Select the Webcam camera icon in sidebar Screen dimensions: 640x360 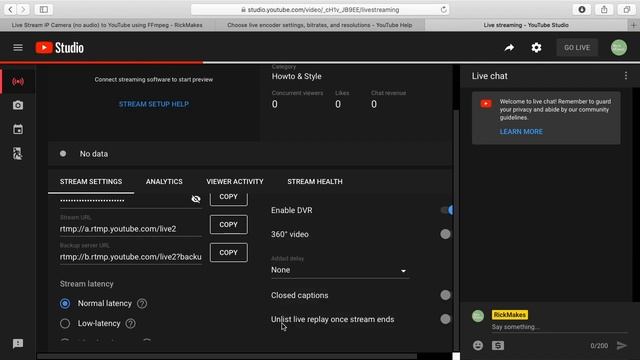(18, 105)
